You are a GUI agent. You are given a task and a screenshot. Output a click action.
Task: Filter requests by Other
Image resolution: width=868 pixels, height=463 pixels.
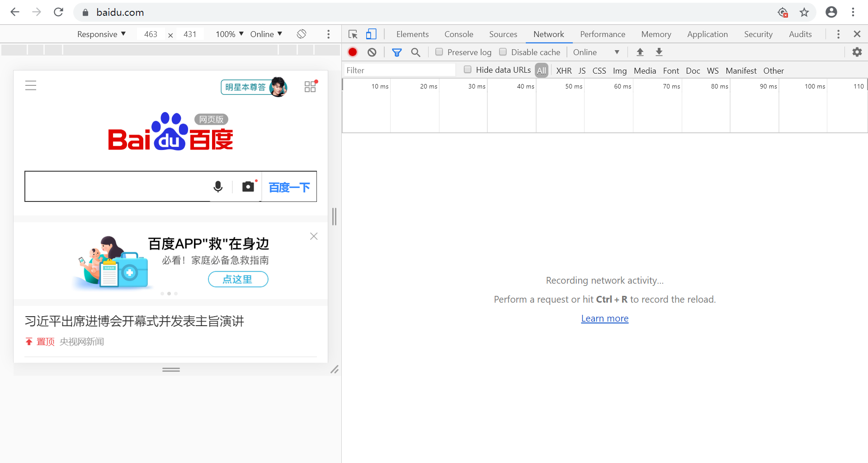(773, 71)
